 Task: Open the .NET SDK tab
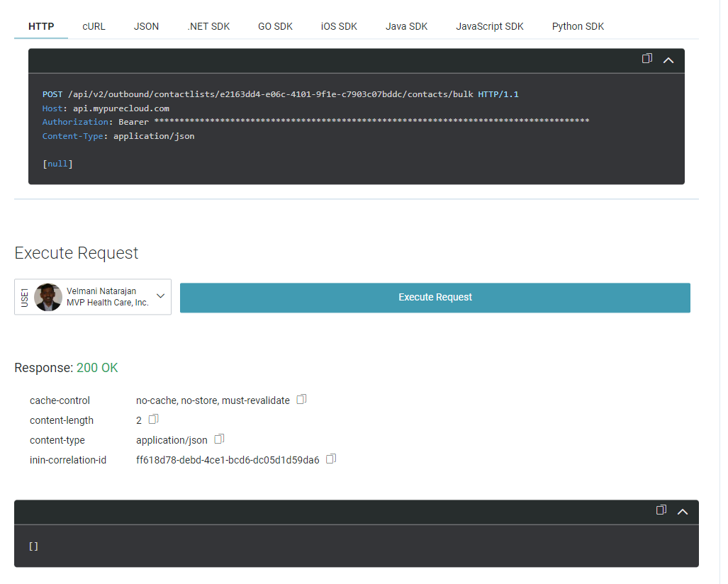[x=208, y=26]
